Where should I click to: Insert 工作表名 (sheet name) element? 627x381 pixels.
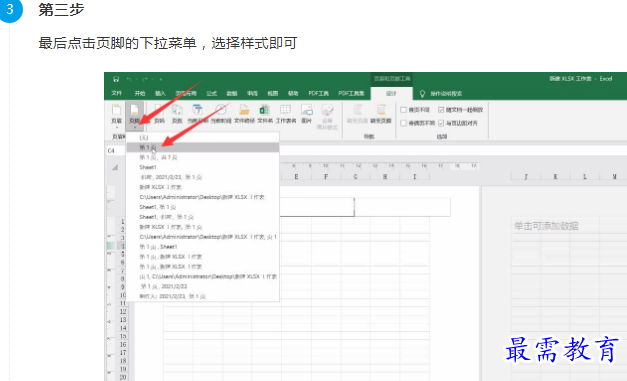click(286, 114)
